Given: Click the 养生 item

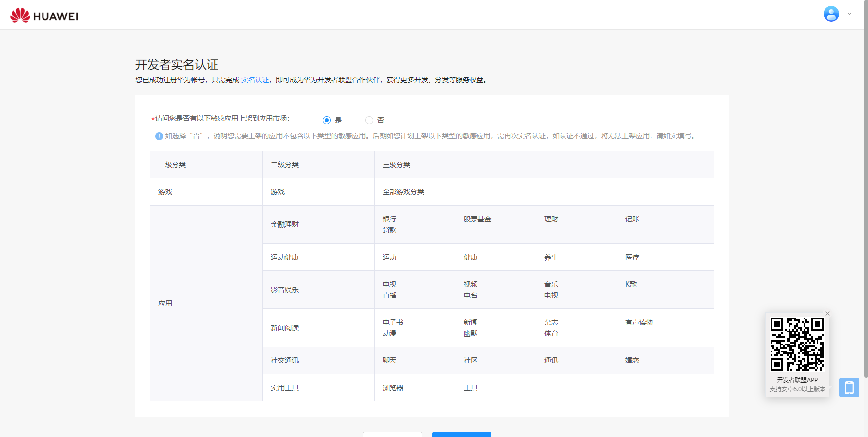Looking at the screenshot, I should click(x=551, y=257).
